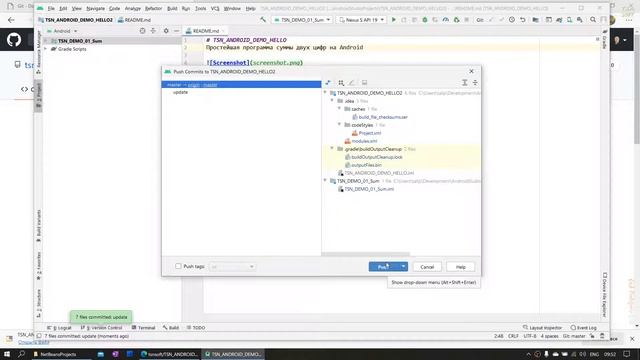Select TSN_ANDROID_DEMO_HELLO.iml file
This screenshot has height=360, width=640.
click(376, 173)
